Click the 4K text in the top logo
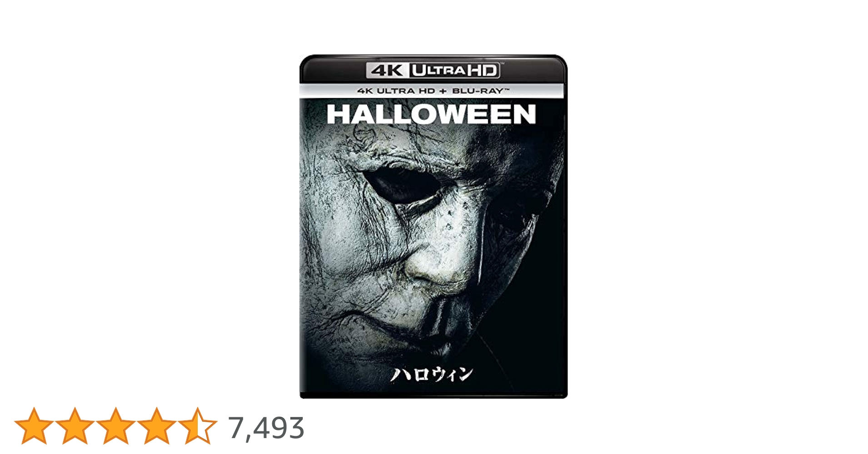Screen dimensions: 868x454 387,70
